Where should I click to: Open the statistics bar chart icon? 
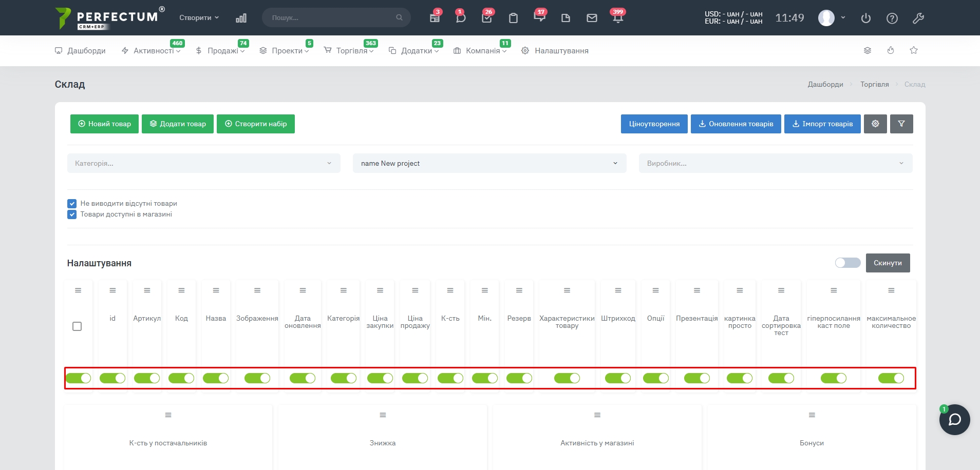(241, 18)
